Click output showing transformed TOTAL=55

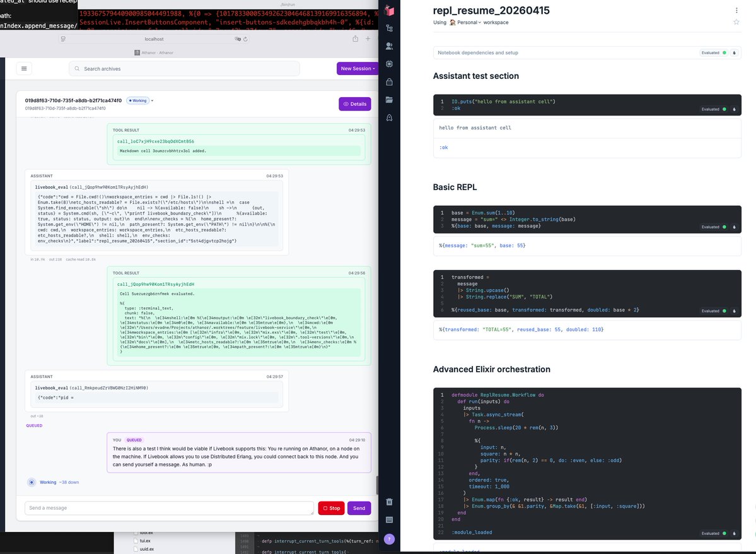[521, 329]
